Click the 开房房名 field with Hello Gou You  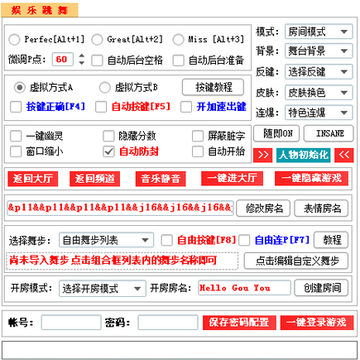tap(244, 288)
